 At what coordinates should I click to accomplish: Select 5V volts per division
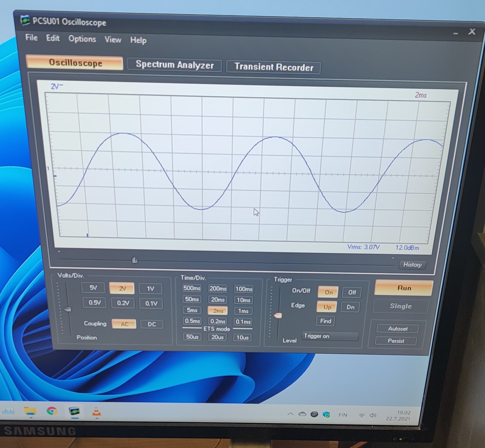point(93,288)
